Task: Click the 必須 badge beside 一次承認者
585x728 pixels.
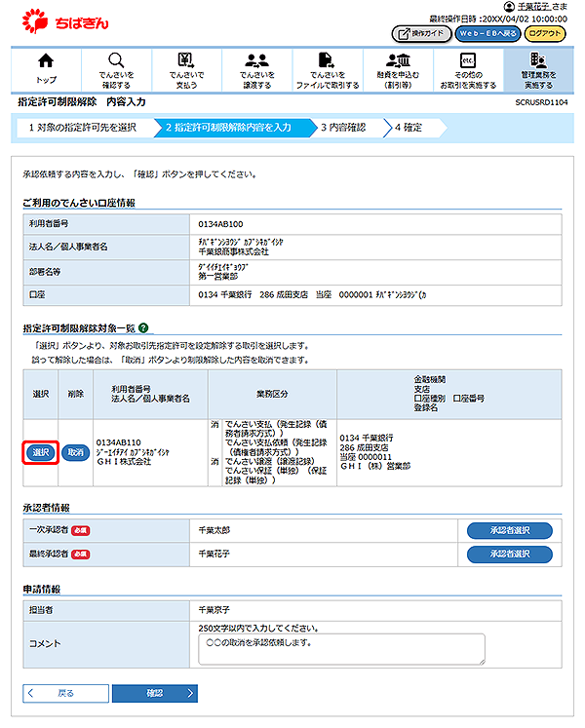Action: [x=81, y=531]
